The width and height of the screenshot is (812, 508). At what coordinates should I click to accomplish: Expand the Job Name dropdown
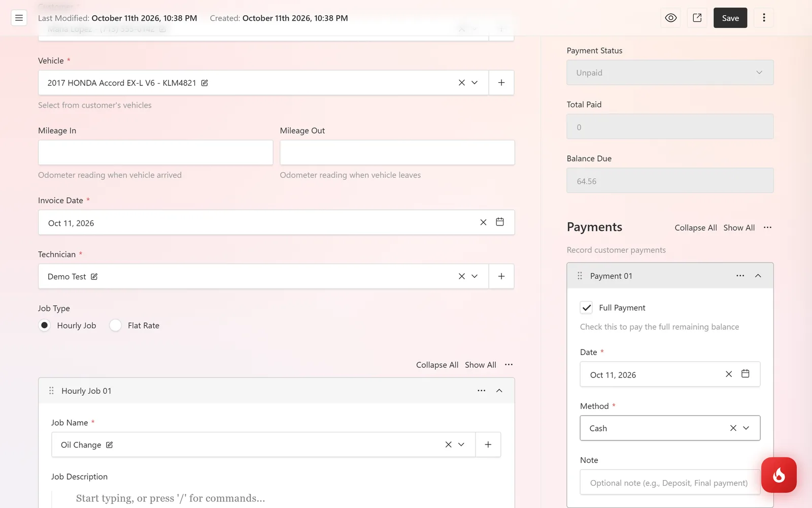461,444
